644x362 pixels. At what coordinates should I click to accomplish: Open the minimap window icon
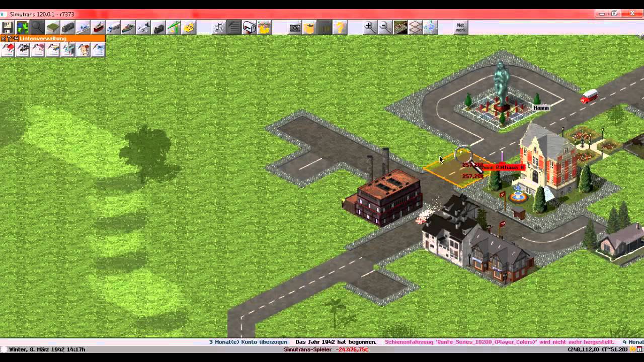(23, 27)
